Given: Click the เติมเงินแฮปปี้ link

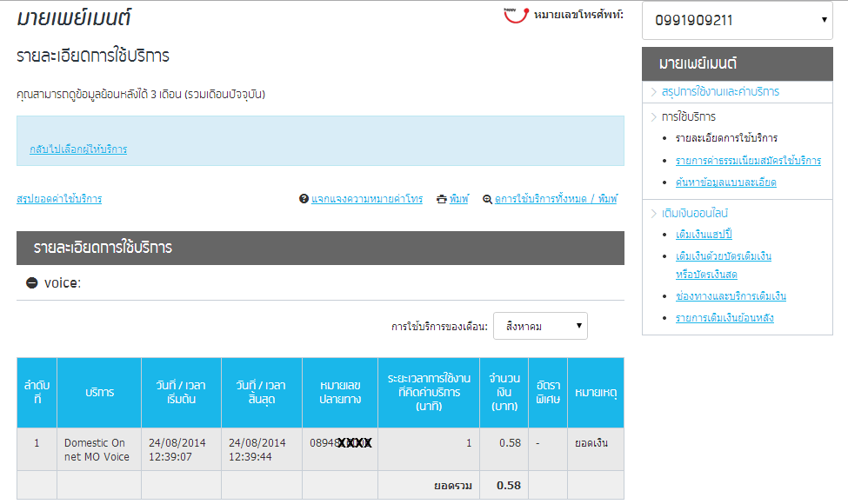Looking at the screenshot, I should 704,235.
